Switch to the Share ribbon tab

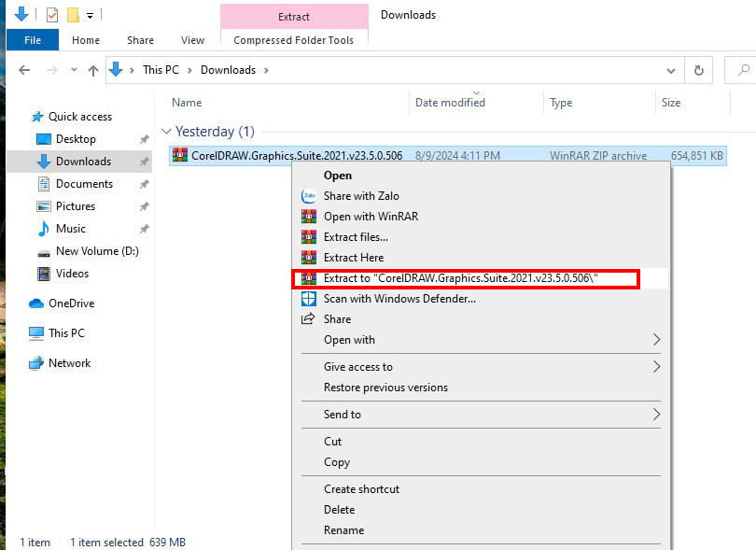[x=140, y=40]
